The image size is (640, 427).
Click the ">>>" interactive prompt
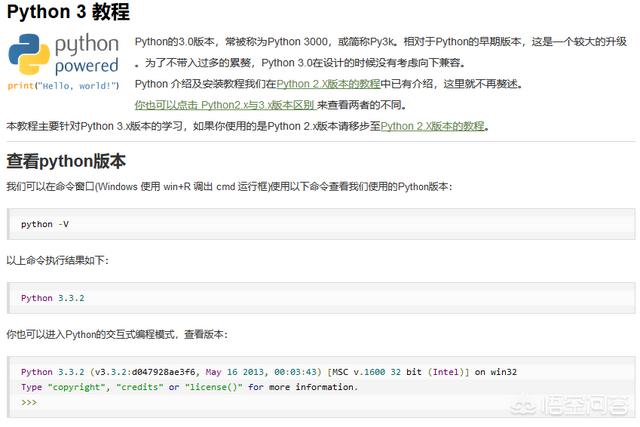[x=28, y=402]
